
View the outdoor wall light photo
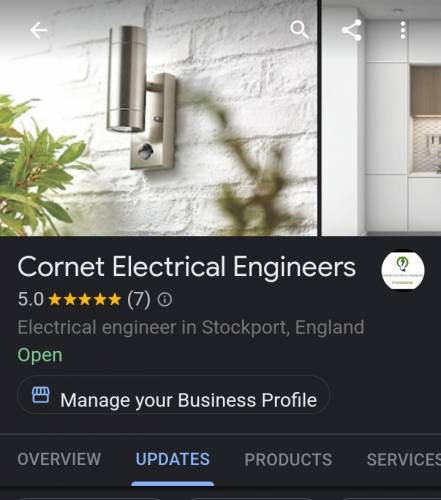159,118
